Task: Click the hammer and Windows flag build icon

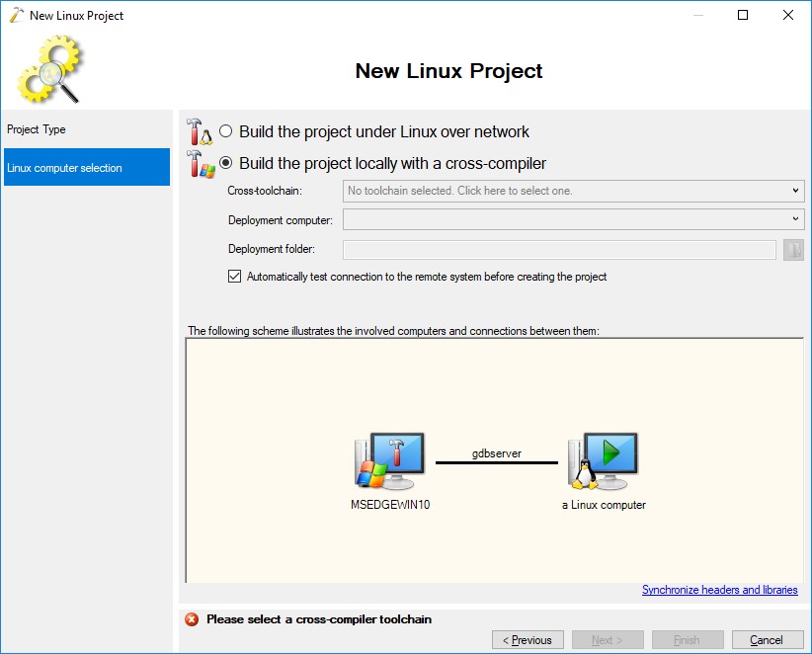Action: pos(201,163)
